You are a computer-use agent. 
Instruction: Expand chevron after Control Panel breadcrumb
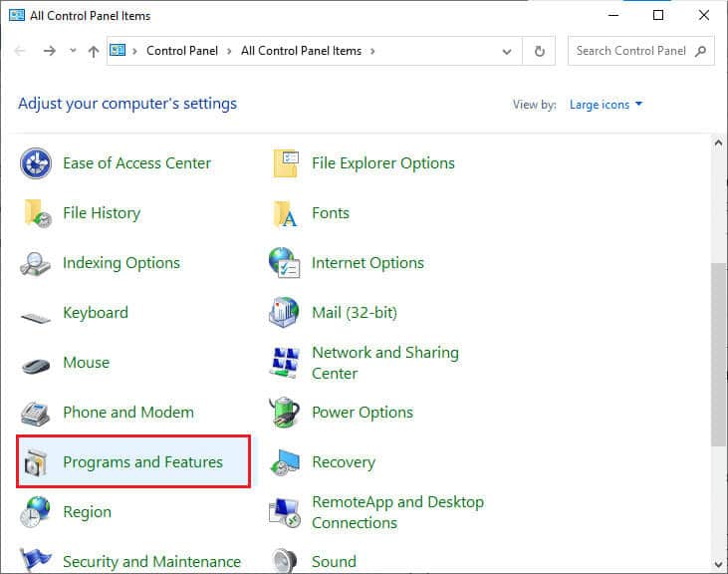coord(229,51)
